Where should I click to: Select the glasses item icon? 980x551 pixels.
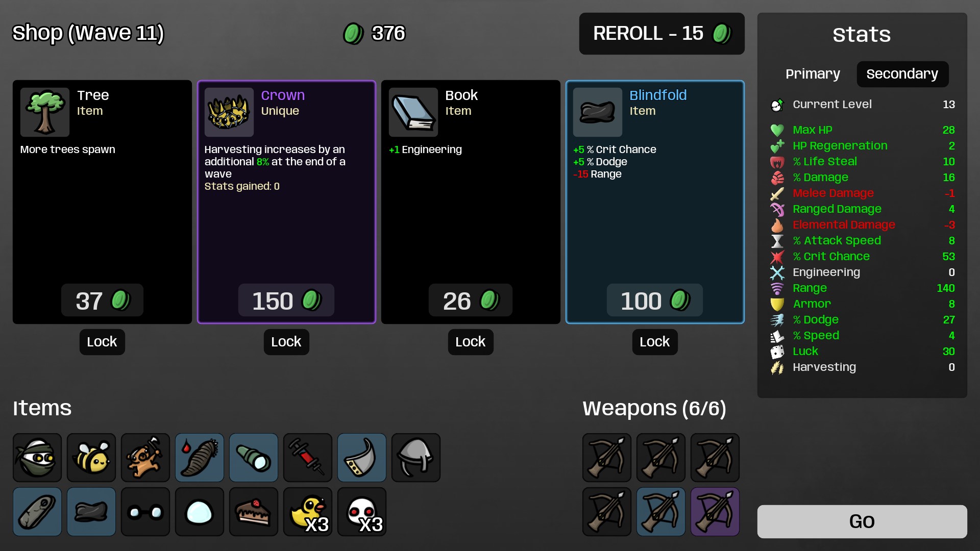coord(145,512)
